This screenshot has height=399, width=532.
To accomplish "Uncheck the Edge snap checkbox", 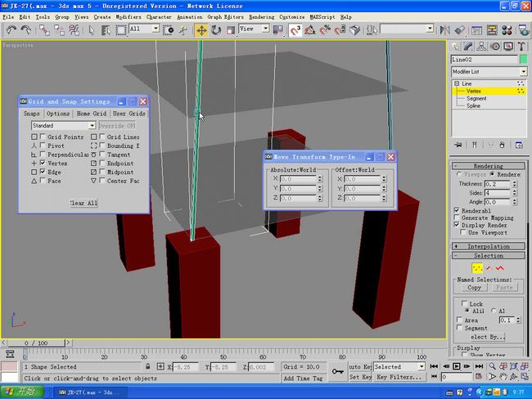I will click(43, 172).
